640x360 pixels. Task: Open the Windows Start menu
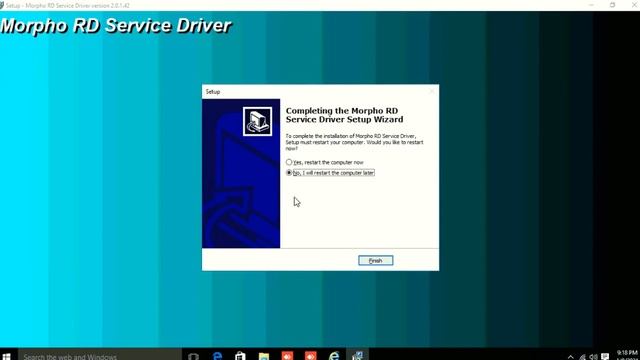click(7, 356)
